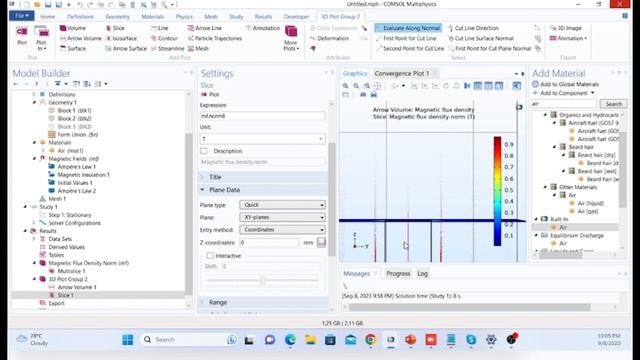Collapse the Geometry 1 tree node

pyautogui.click(x=34, y=102)
